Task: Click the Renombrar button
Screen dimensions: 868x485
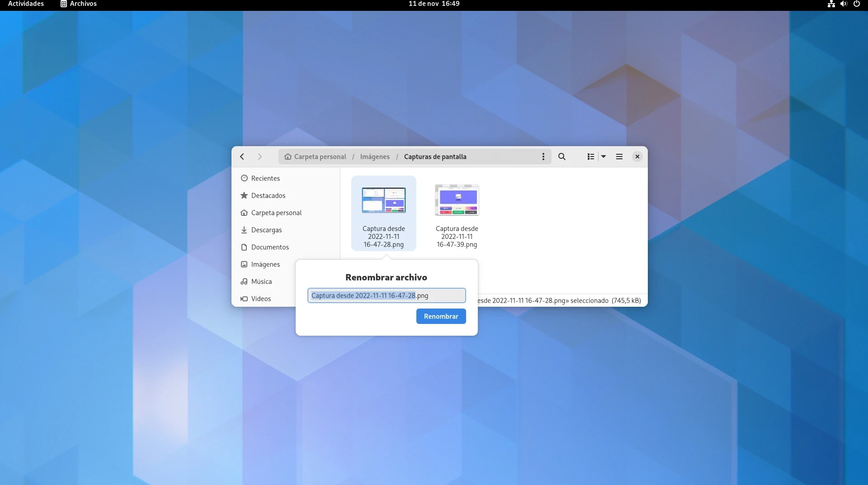Action: pos(441,316)
